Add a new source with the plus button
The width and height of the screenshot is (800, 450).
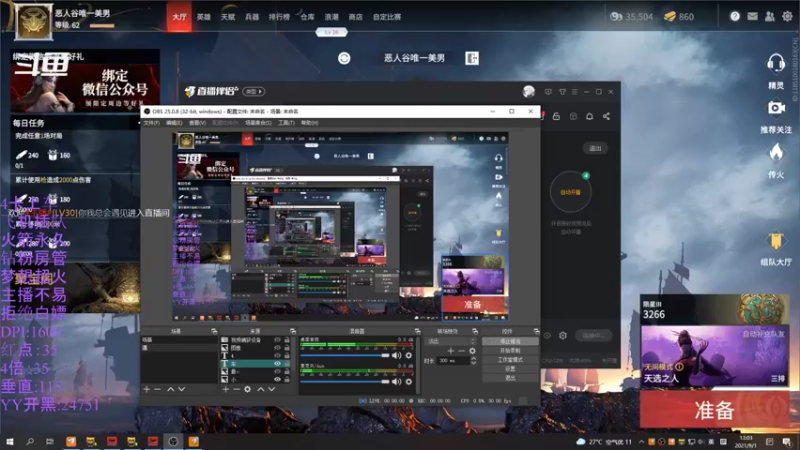226,389
